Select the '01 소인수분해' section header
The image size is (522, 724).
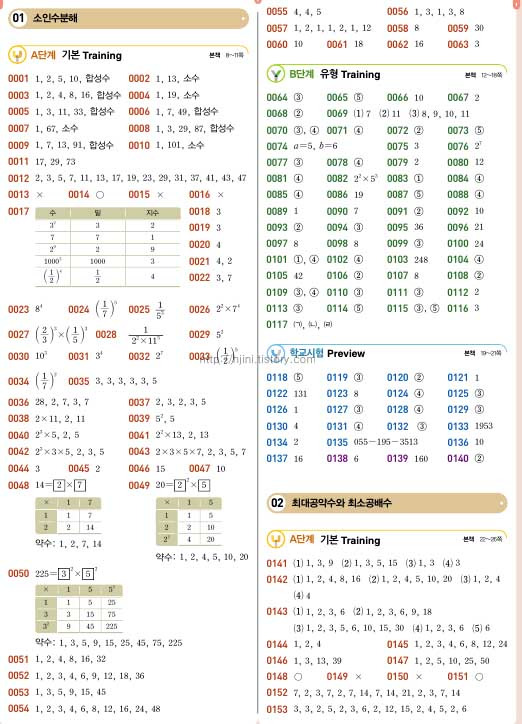(128, 18)
